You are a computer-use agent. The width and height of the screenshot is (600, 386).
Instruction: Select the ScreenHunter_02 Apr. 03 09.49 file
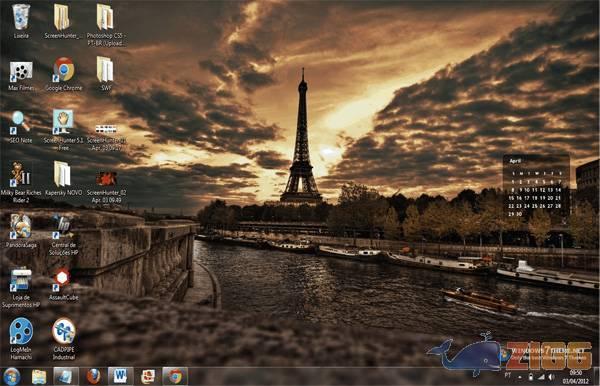pyautogui.click(x=106, y=187)
